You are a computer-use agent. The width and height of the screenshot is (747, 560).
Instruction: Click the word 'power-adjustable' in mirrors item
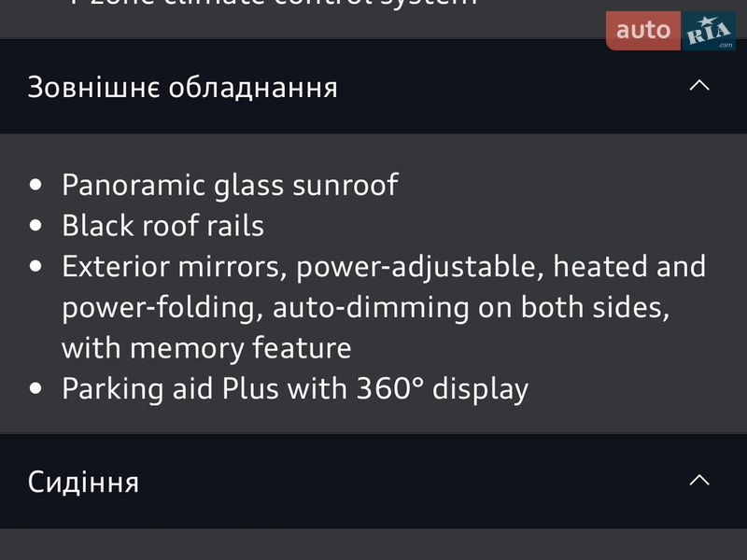pos(419,266)
